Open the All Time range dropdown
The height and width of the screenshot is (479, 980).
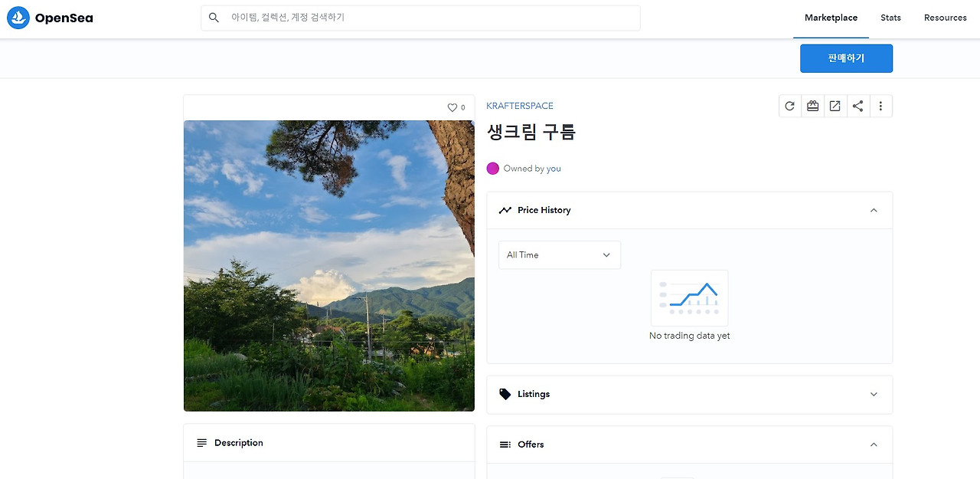559,254
